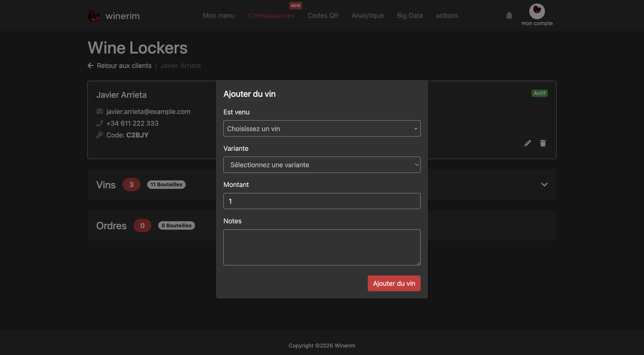Open the Choisissez un vin dropdown
Image resolution: width=644 pixels, height=355 pixels.
(322, 129)
